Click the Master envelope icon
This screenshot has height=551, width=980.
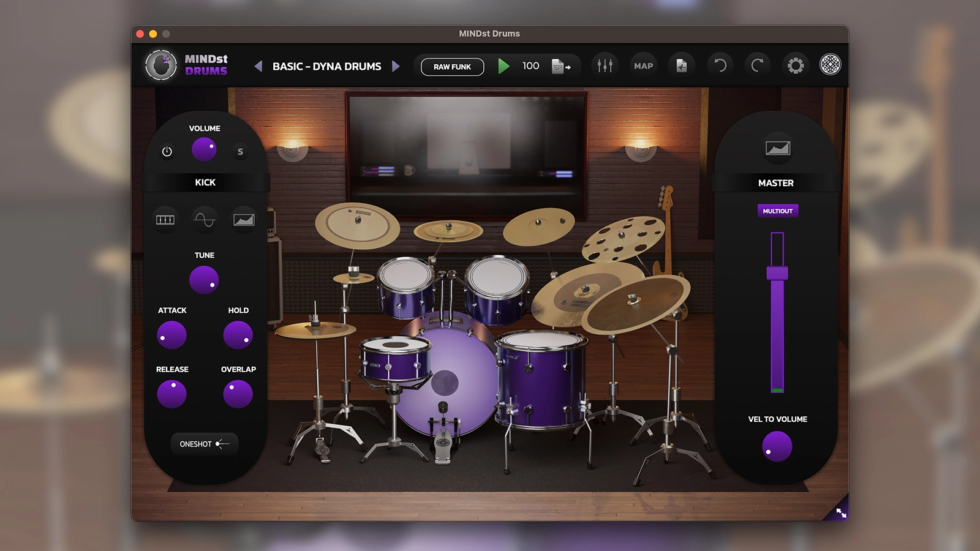[x=778, y=148]
